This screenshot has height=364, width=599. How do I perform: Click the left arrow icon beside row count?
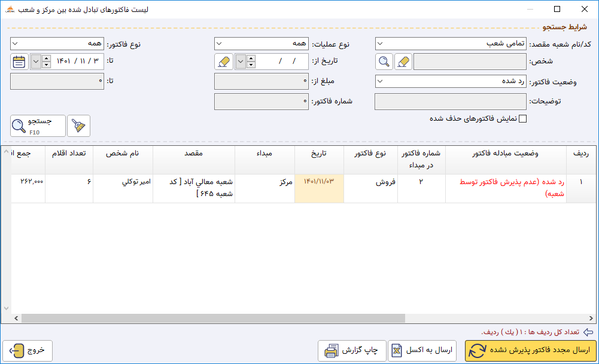(589, 332)
